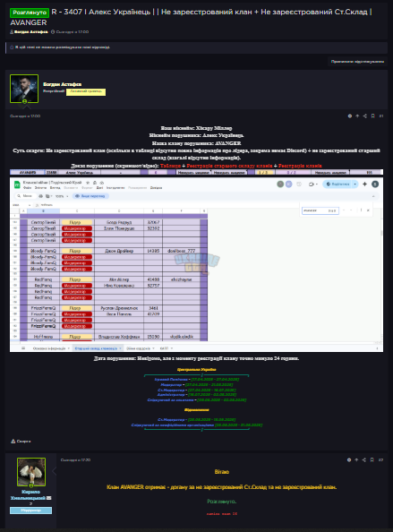The width and height of the screenshot is (393, 532).
Task: Click the thread start time next to author
Action: [x=73, y=32]
